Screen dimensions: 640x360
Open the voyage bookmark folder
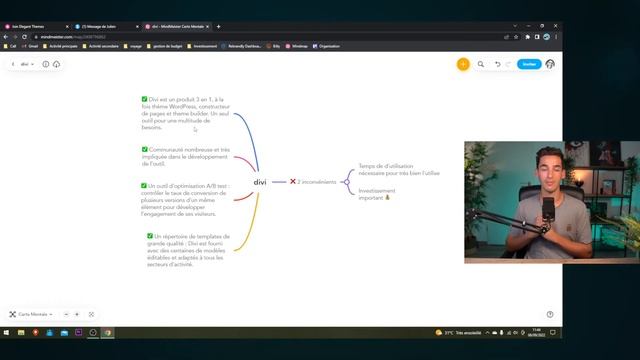point(133,46)
